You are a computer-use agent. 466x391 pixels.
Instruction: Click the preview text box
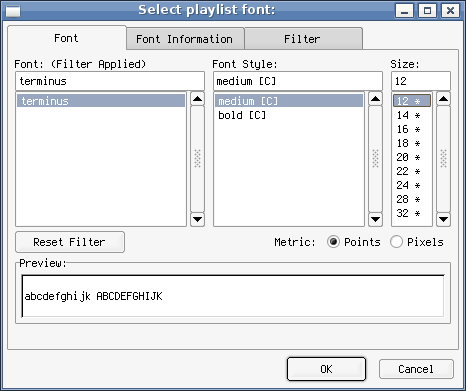(x=233, y=296)
